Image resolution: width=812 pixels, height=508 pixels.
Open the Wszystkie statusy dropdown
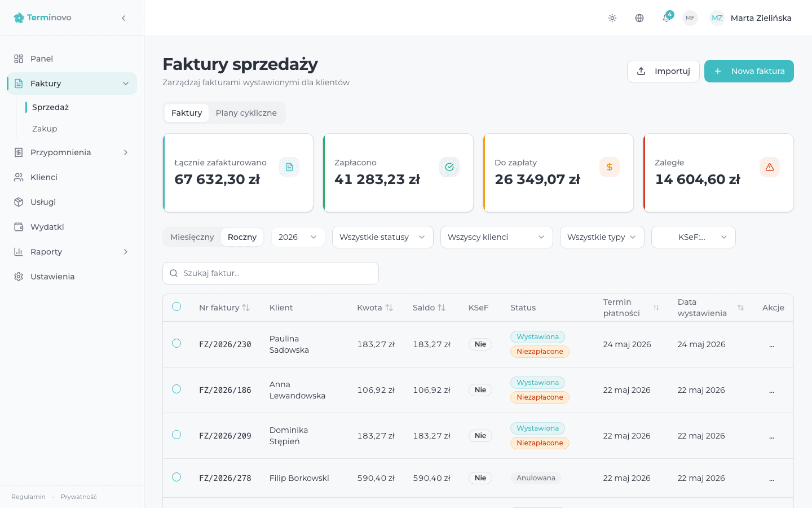pos(382,237)
